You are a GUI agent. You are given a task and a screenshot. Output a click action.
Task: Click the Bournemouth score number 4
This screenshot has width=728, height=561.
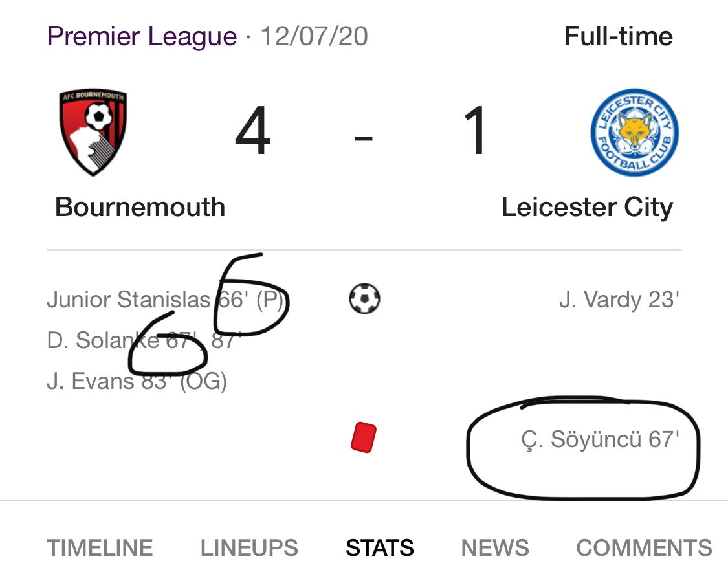coord(253,131)
